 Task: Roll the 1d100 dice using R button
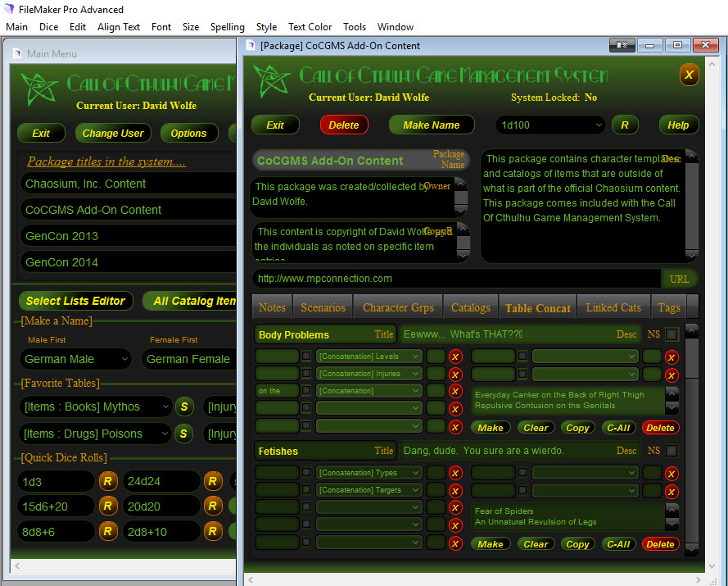click(625, 125)
